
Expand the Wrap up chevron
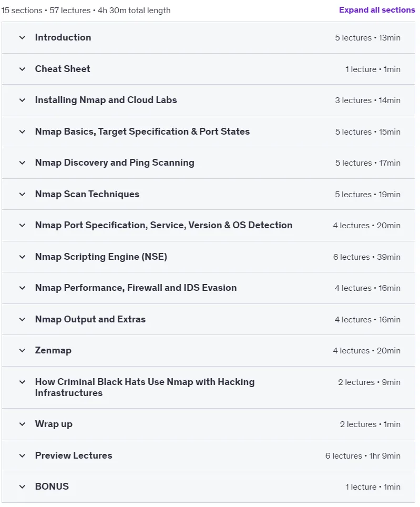click(22, 424)
